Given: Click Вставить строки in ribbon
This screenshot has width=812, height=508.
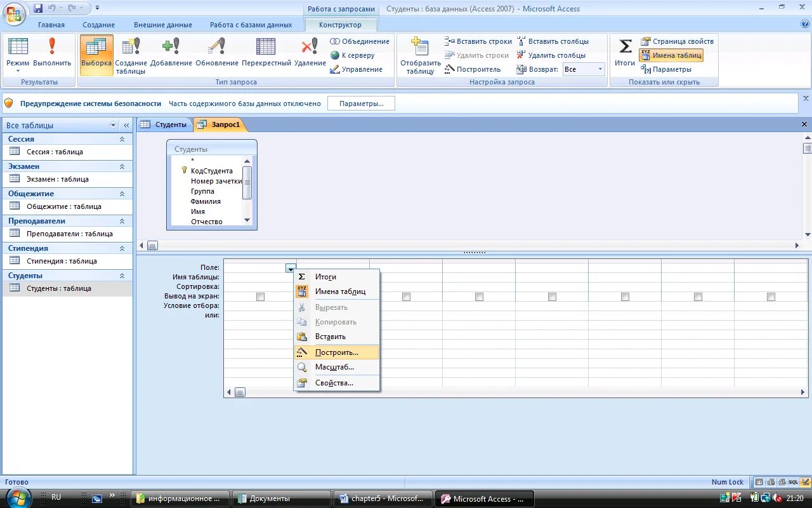Looking at the screenshot, I should tap(478, 41).
